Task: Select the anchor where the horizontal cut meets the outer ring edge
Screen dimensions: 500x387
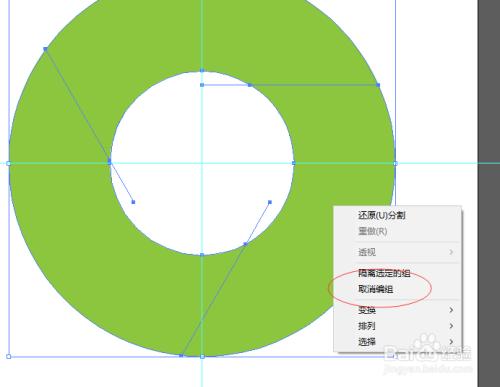Action: tap(378, 85)
